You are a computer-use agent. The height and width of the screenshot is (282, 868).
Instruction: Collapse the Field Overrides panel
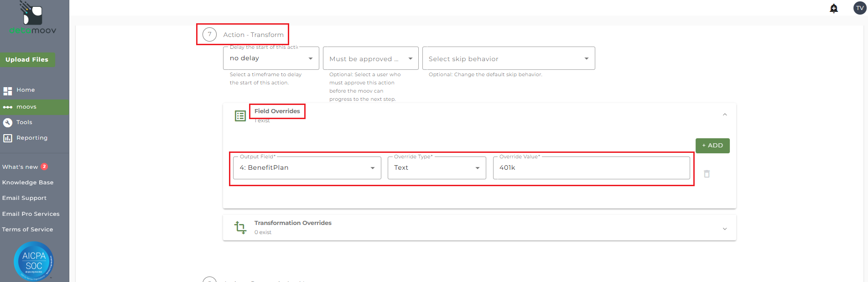click(725, 115)
